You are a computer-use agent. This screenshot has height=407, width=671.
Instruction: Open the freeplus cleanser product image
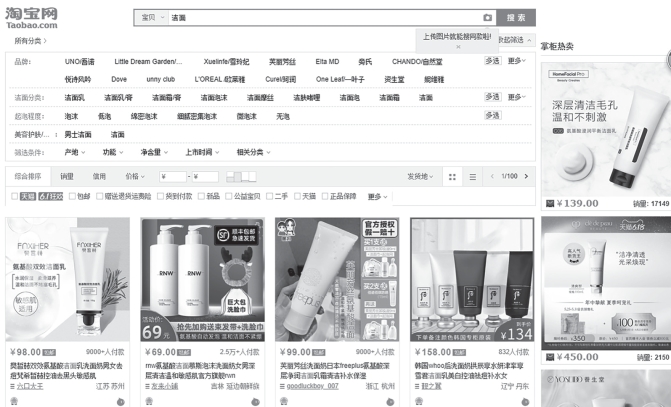(x=337, y=279)
